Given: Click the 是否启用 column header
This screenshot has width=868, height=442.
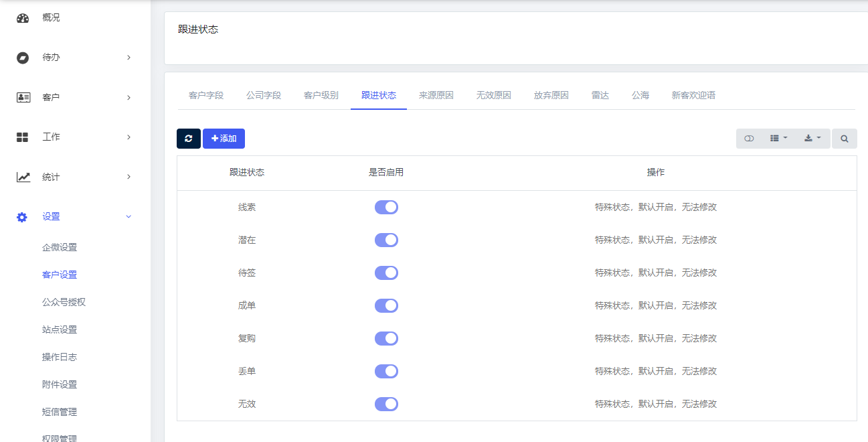Looking at the screenshot, I should point(386,172).
